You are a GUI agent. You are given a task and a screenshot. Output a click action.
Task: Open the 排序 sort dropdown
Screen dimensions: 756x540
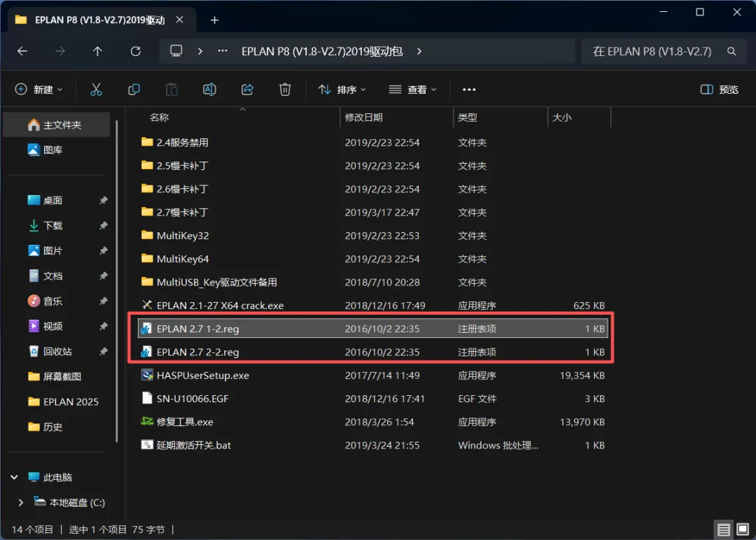tap(342, 90)
